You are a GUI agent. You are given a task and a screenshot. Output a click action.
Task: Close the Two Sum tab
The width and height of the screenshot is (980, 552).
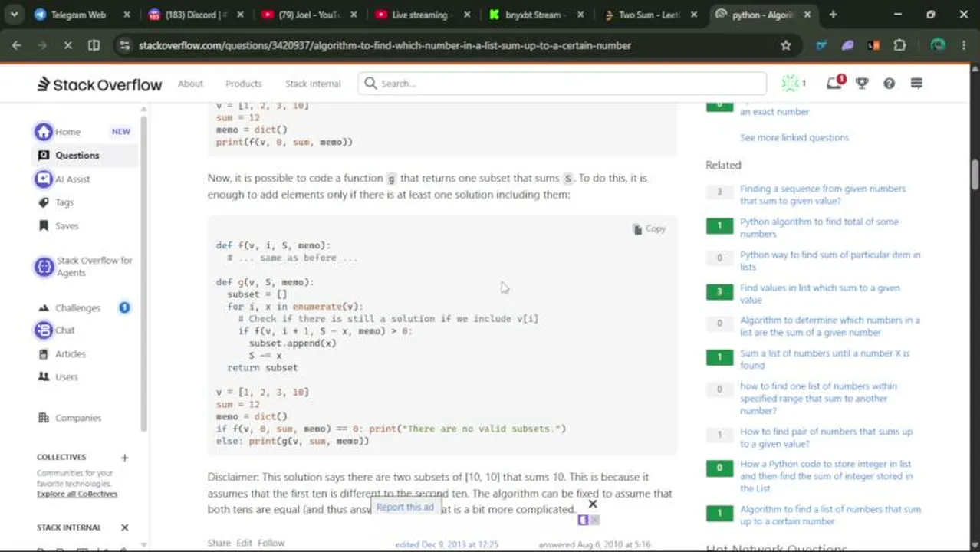pyautogui.click(x=693, y=15)
